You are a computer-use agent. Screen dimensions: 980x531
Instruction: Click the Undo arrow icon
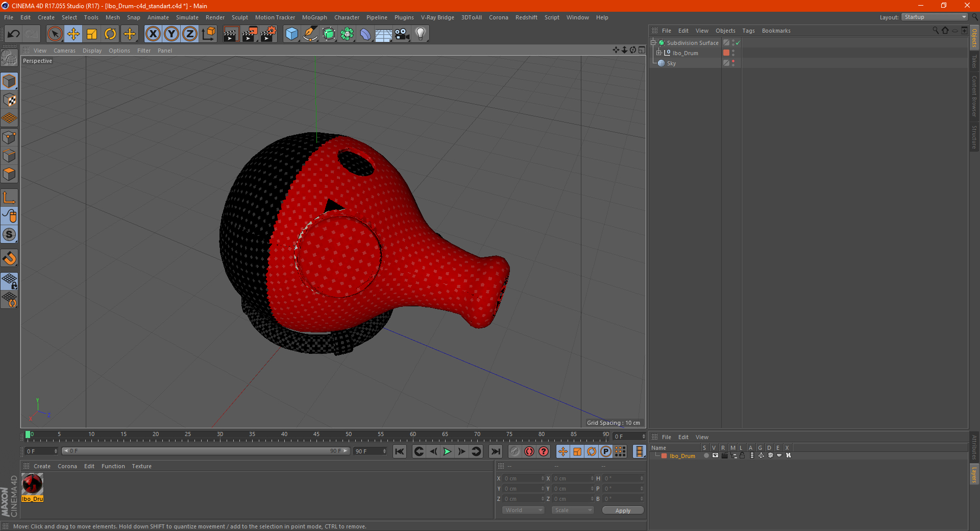coord(14,34)
